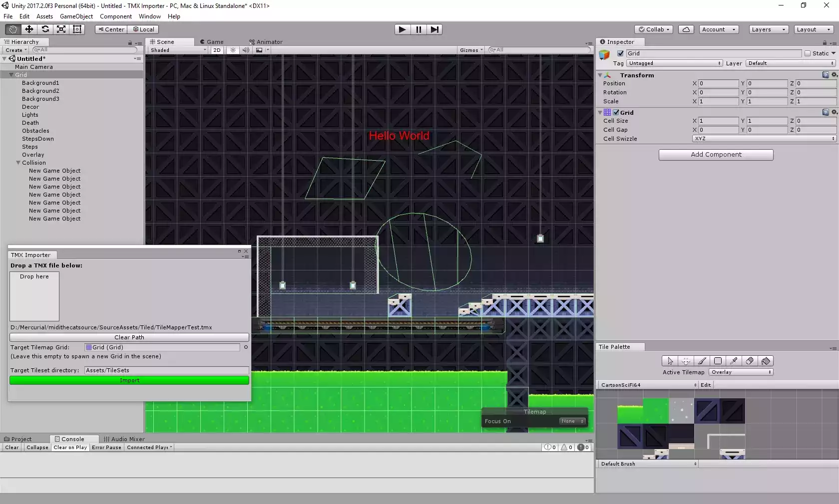Image resolution: width=839 pixels, height=504 pixels.
Task: Select the Rotate tool
Action: (x=45, y=29)
